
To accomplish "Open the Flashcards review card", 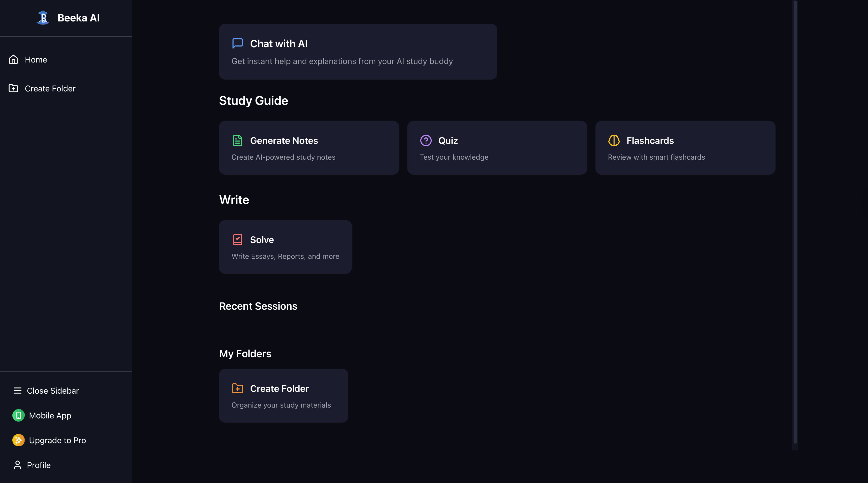I will (685, 147).
